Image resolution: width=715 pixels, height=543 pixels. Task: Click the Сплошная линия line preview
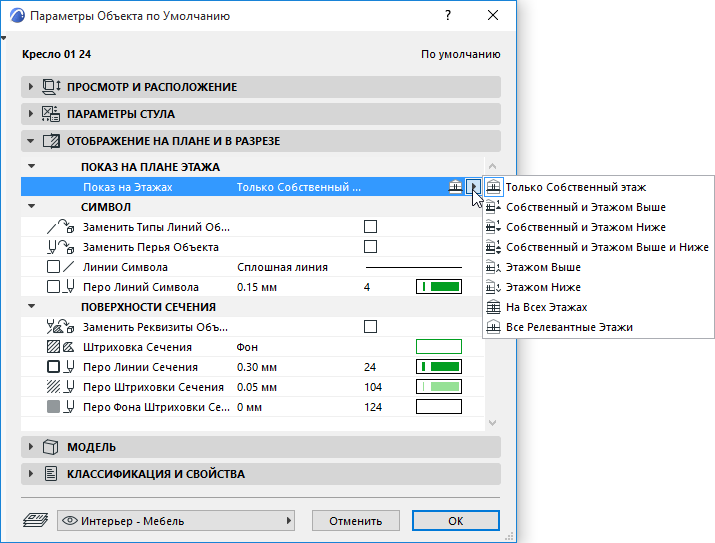[414, 267]
